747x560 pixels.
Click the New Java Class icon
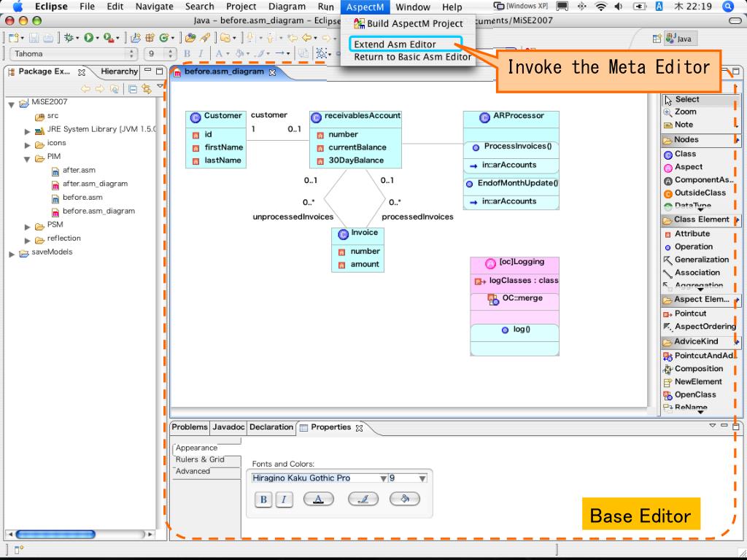pyautogui.click(x=164, y=38)
